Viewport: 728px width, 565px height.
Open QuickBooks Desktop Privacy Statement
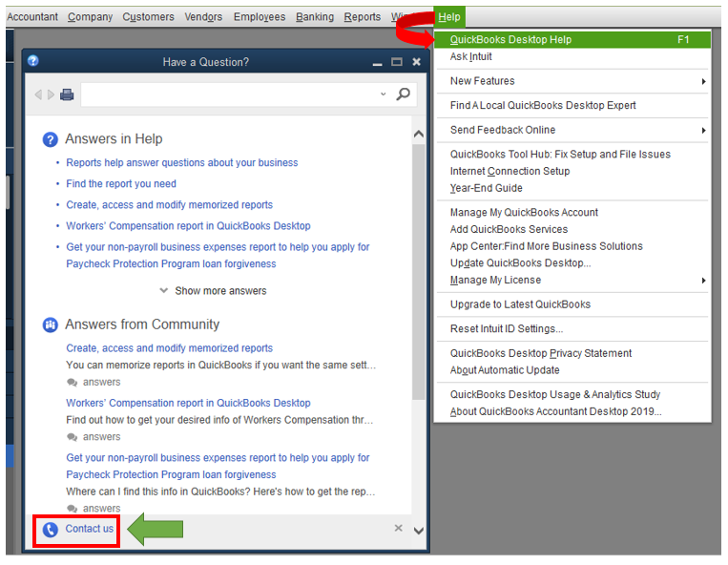572,354
